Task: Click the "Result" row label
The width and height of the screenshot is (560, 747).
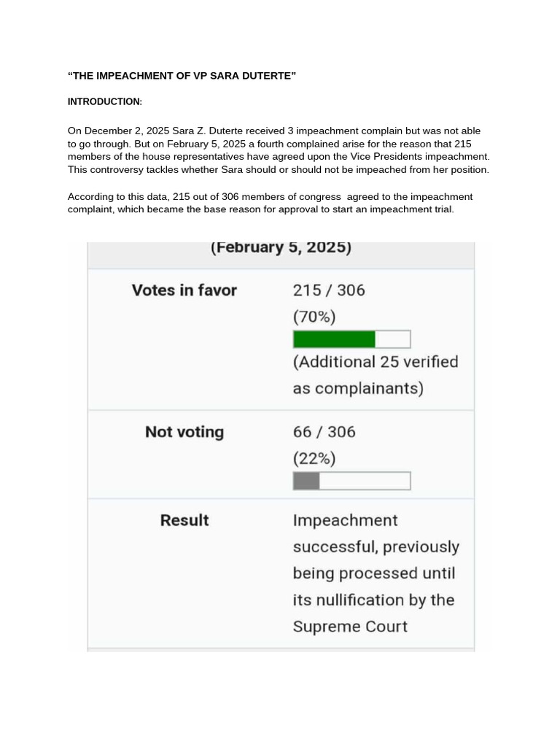Action: 184,520
